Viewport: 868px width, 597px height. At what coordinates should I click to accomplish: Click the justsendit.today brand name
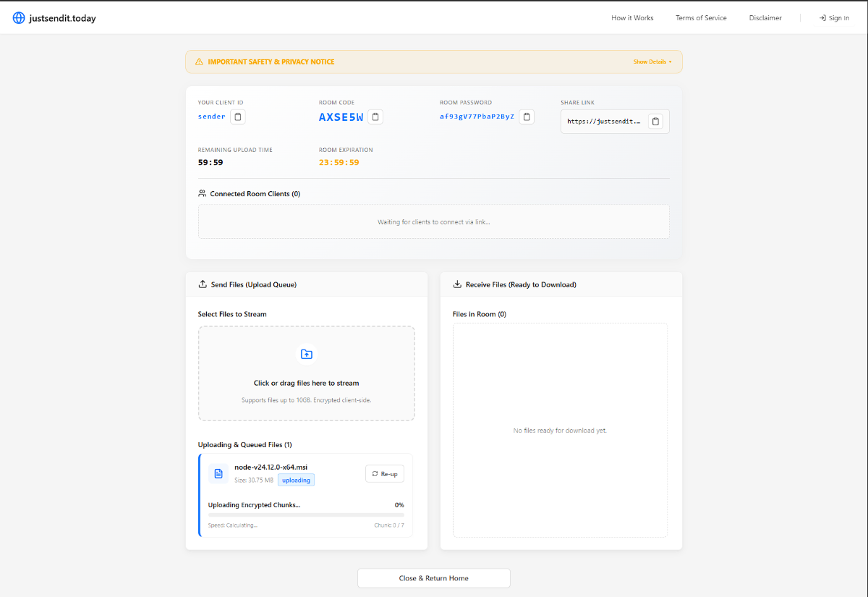62,18
